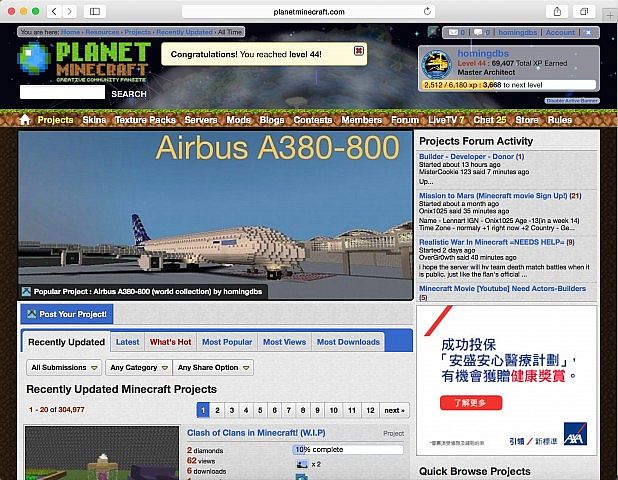Viewport: 618px width, 480px height.
Task: Open Rules navigation item
Action: pos(560,120)
